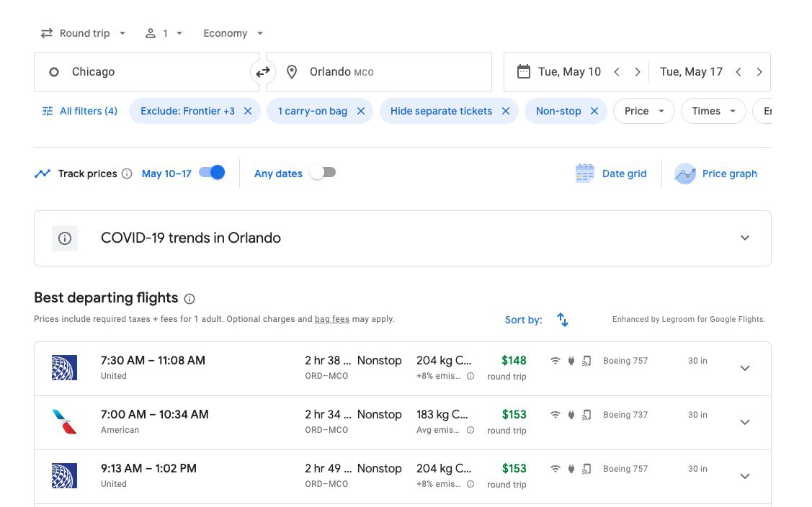Advance departure date with next arrow
This screenshot has height=507, width=812.
click(637, 72)
